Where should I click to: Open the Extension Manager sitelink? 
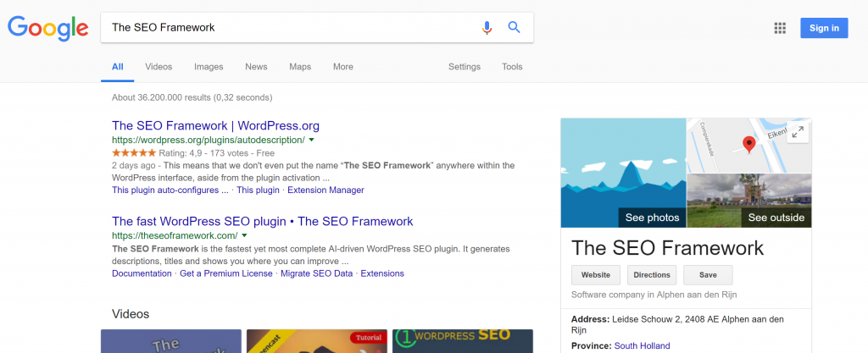click(x=326, y=190)
